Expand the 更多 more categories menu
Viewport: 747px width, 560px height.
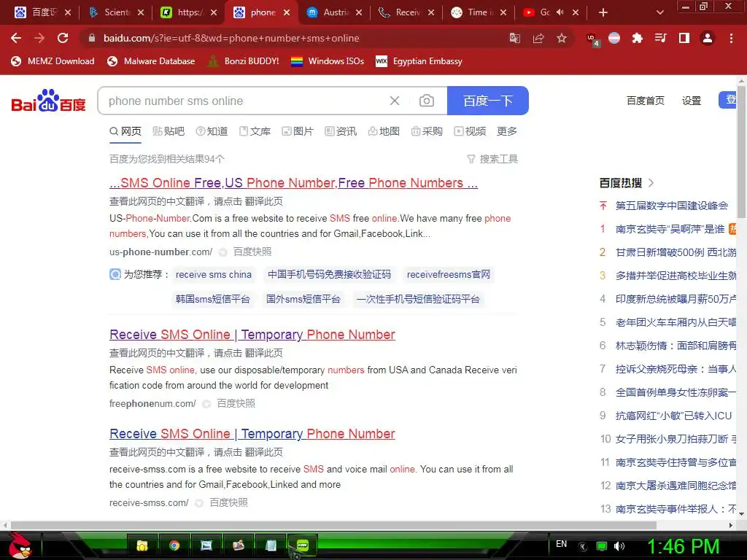click(x=507, y=131)
